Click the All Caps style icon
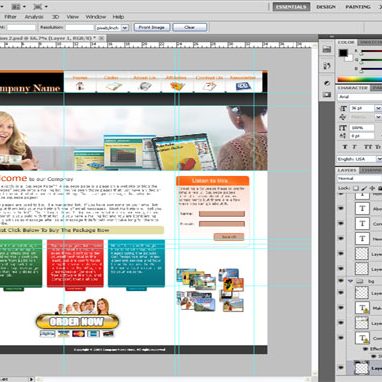 coord(368,147)
